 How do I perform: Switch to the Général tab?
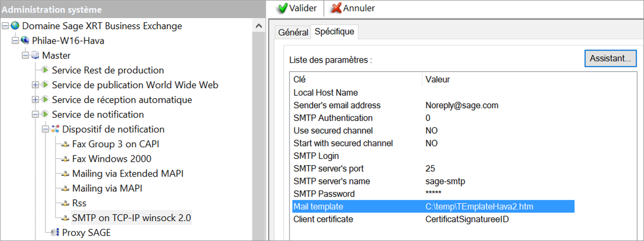(293, 32)
